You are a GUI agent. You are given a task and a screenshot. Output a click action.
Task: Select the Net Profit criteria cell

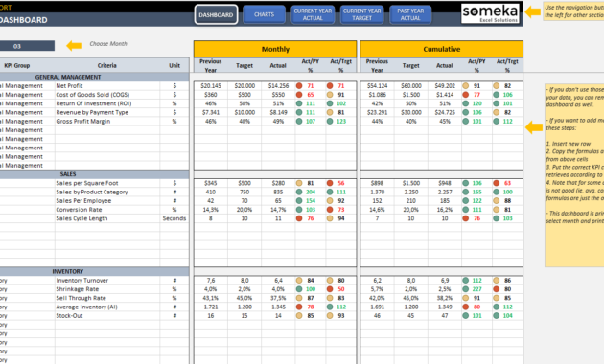(x=107, y=86)
